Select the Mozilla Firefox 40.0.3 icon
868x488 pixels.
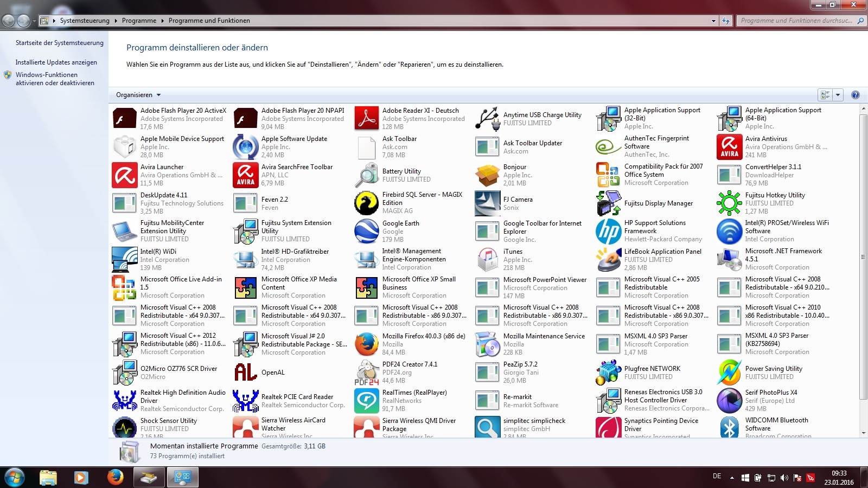(x=367, y=344)
